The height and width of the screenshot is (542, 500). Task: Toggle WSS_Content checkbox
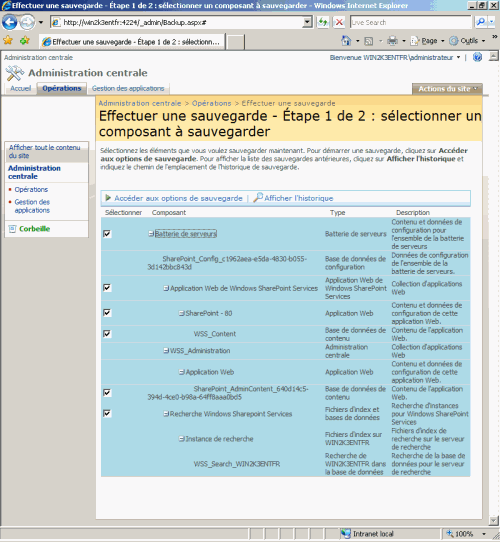coord(107,334)
